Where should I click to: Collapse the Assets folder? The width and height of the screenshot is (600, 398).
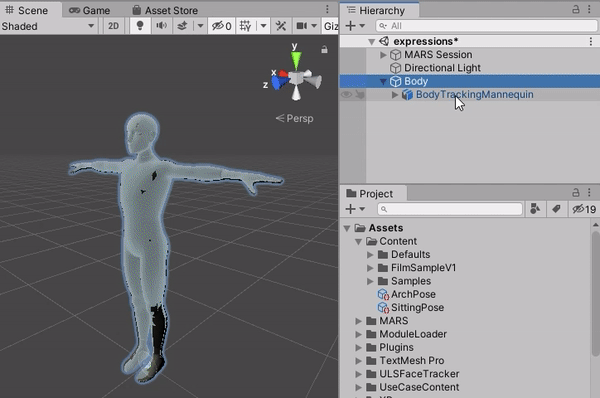point(347,228)
